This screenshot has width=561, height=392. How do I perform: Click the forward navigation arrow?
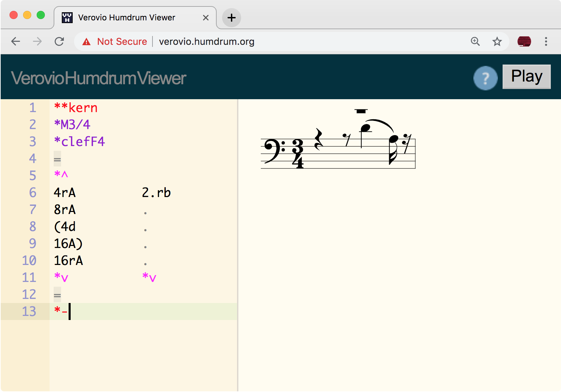(x=37, y=41)
